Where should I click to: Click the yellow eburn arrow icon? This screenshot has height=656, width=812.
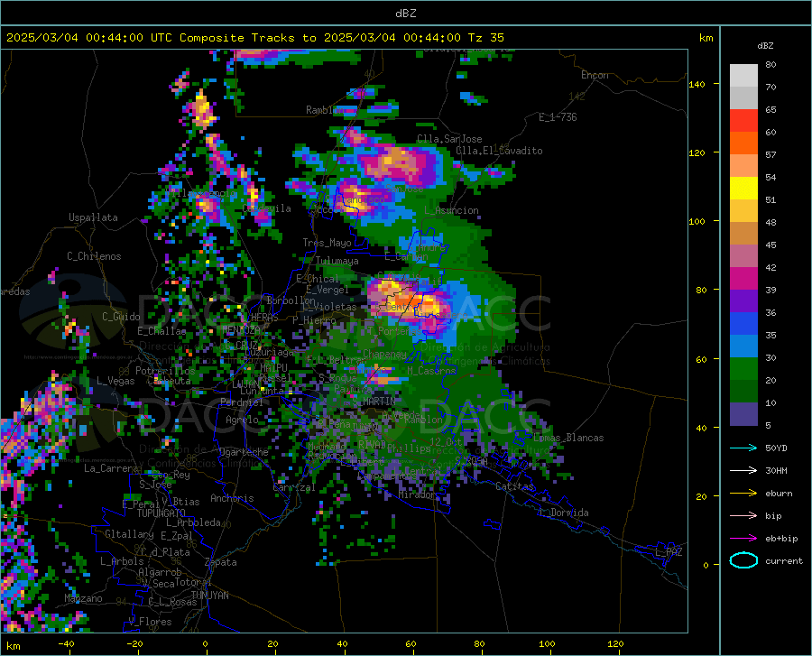pyautogui.click(x=743, y=493)
